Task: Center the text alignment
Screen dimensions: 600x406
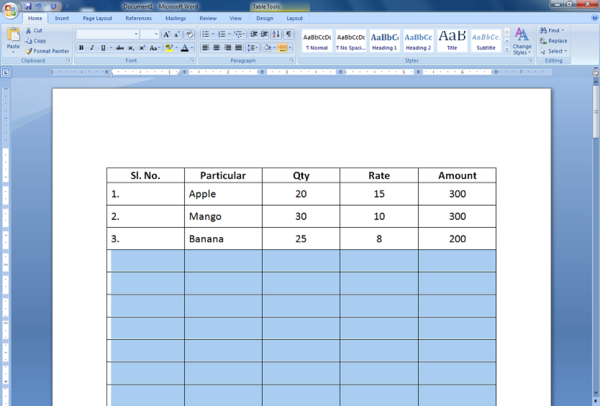Action: (217, 48)
